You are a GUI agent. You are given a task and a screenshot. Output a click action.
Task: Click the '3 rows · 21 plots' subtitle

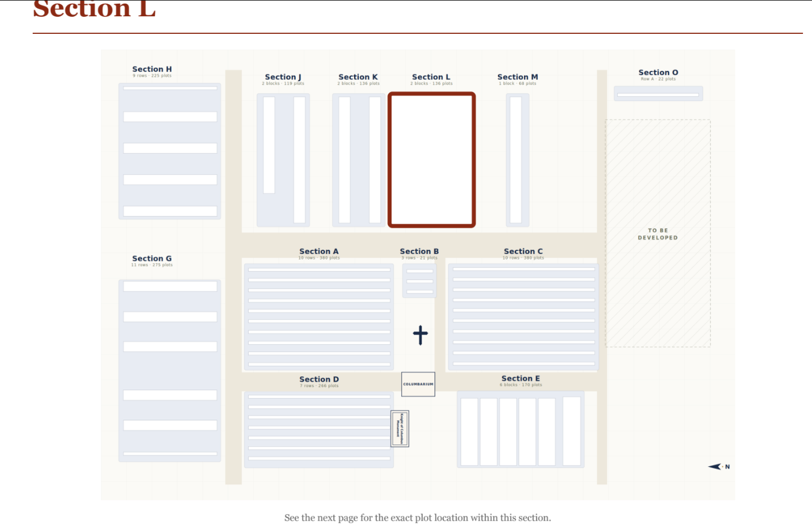coord(419,258)
